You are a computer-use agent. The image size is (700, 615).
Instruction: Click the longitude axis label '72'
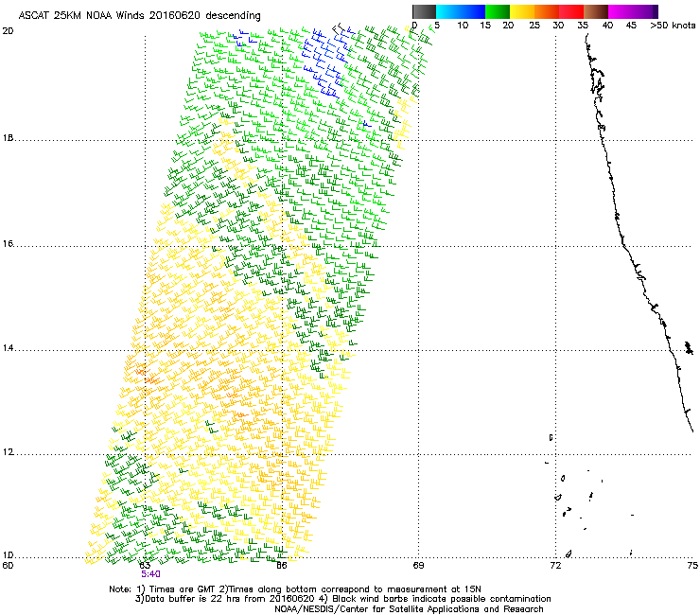(x=555, y=566)
